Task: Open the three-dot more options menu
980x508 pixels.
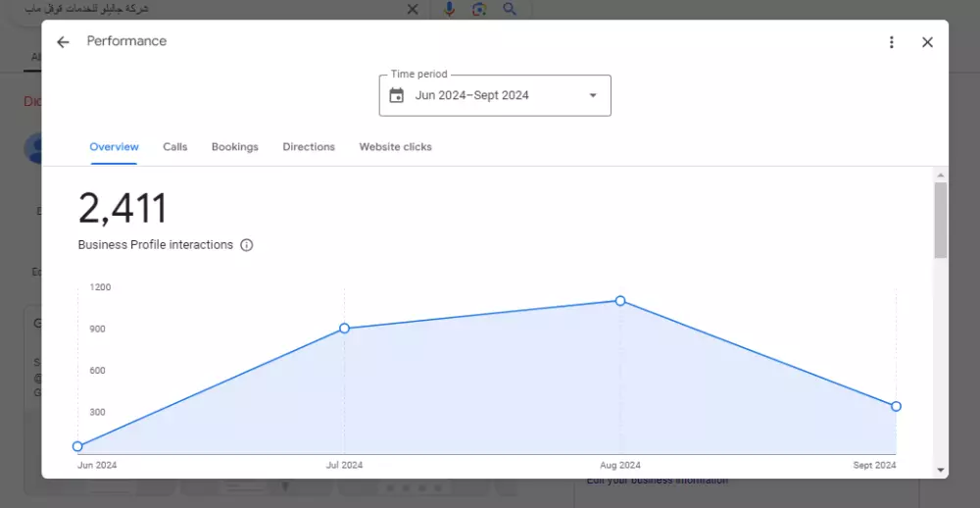Action: [891, 42]
